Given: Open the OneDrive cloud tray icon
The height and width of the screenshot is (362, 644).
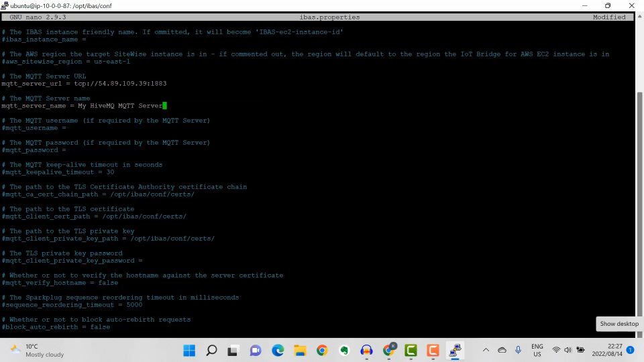Looking at the screenshot, I should point(502,350).
